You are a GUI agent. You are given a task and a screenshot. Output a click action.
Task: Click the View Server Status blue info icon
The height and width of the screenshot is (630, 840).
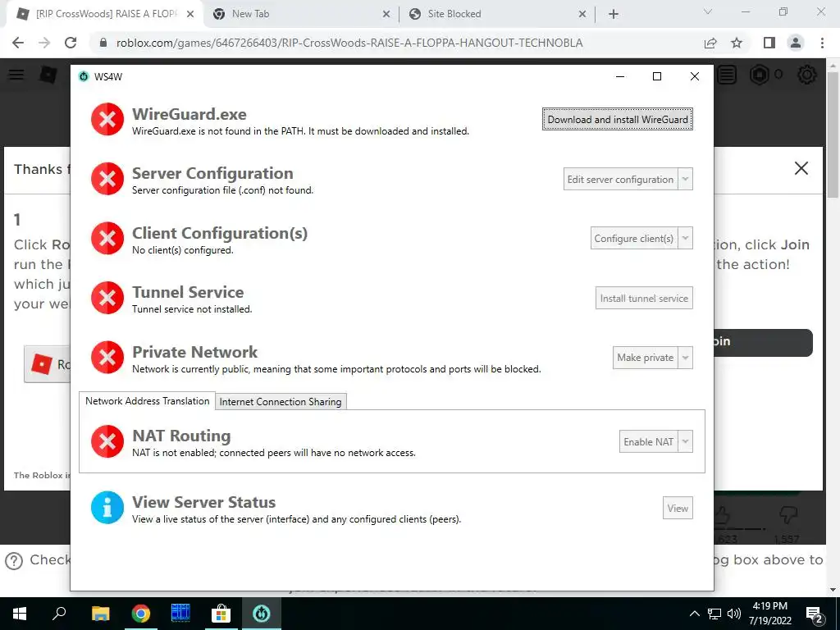click(x=107, y=507)
